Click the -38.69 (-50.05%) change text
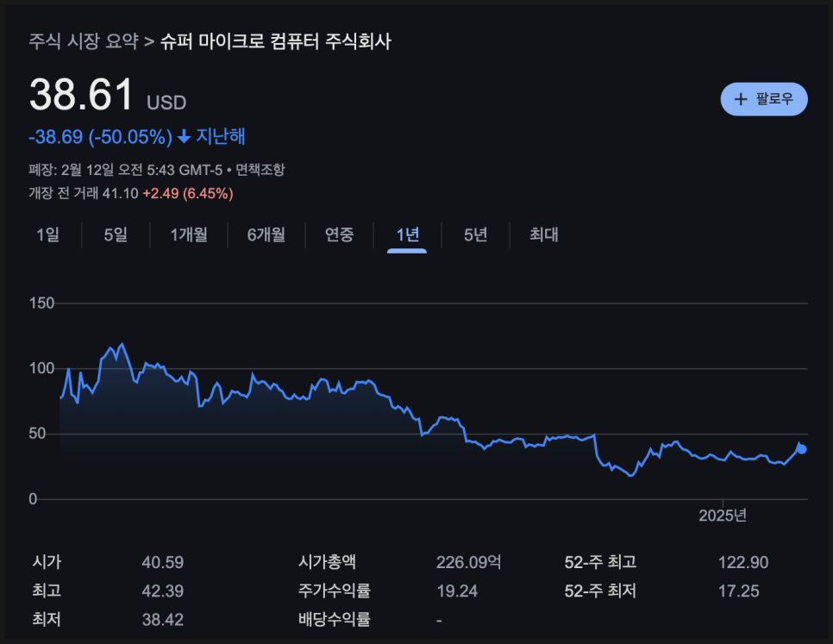The image size is (833, 644). pos(100,137)
